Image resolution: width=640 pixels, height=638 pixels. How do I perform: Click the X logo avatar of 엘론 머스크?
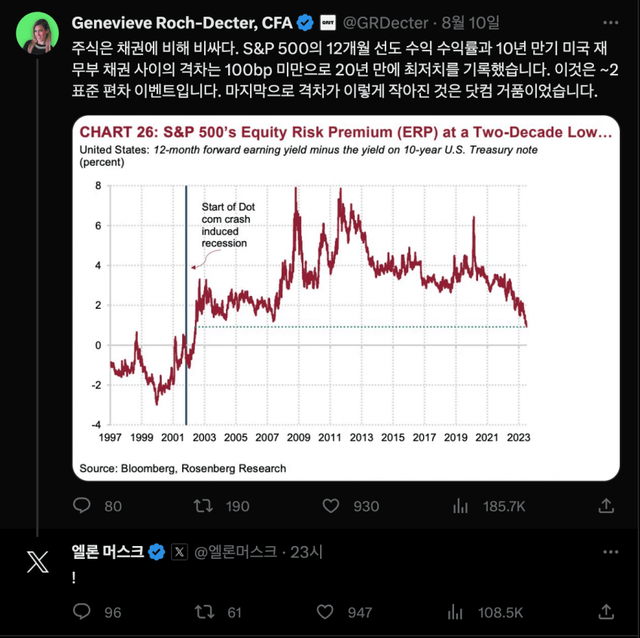37,562
